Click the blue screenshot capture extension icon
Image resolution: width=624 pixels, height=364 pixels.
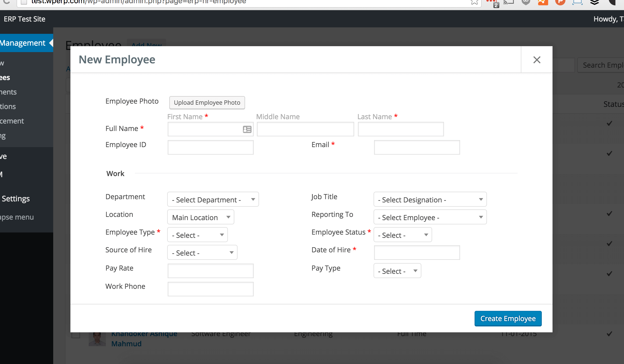pyautogui.click(x=577, y=2)
